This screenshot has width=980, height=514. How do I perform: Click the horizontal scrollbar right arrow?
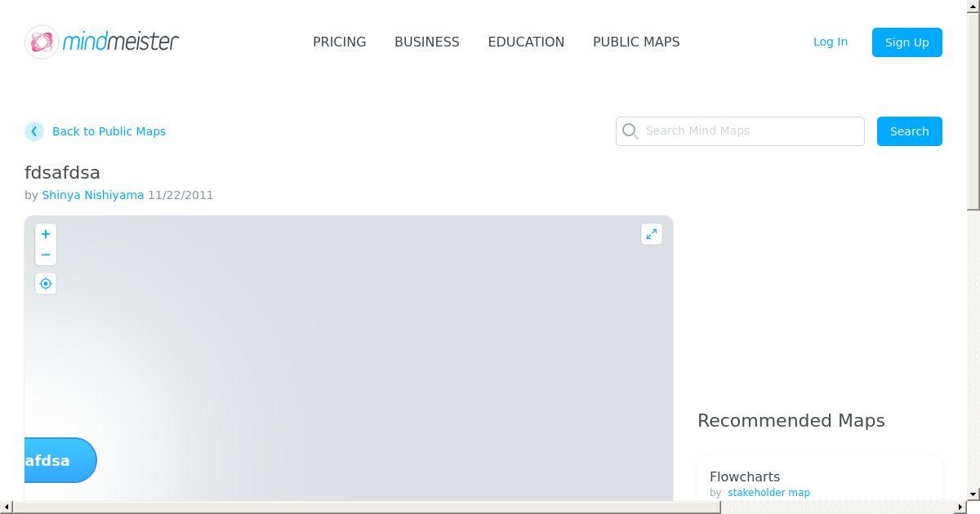[960, 507]
